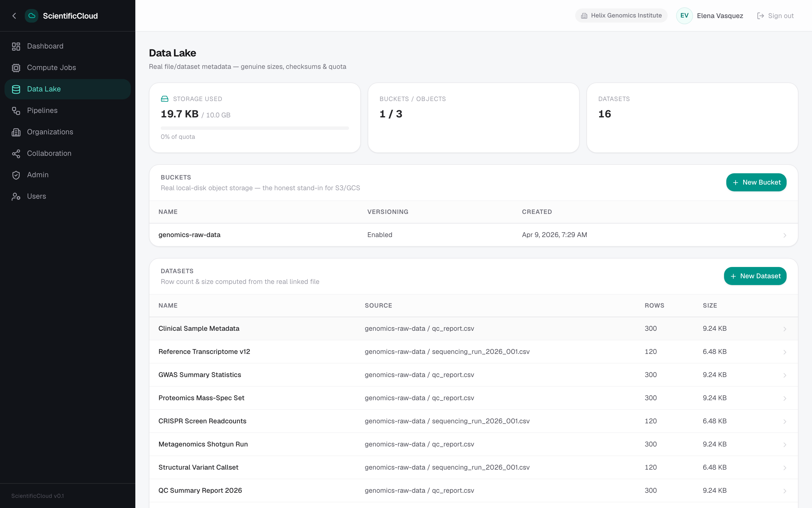Click the CRISPR Screen Readcounts dataset name
The width and height of the screenshot is (812, 508).
tap(202, 421)
